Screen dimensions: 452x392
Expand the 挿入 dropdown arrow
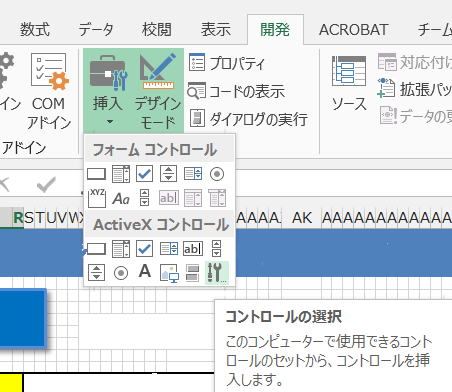tap(110, 122)
